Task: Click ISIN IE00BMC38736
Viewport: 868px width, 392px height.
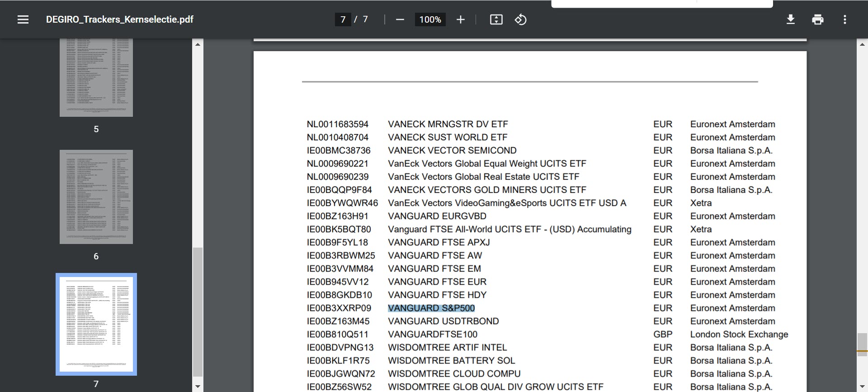Action: pos(339,151)
